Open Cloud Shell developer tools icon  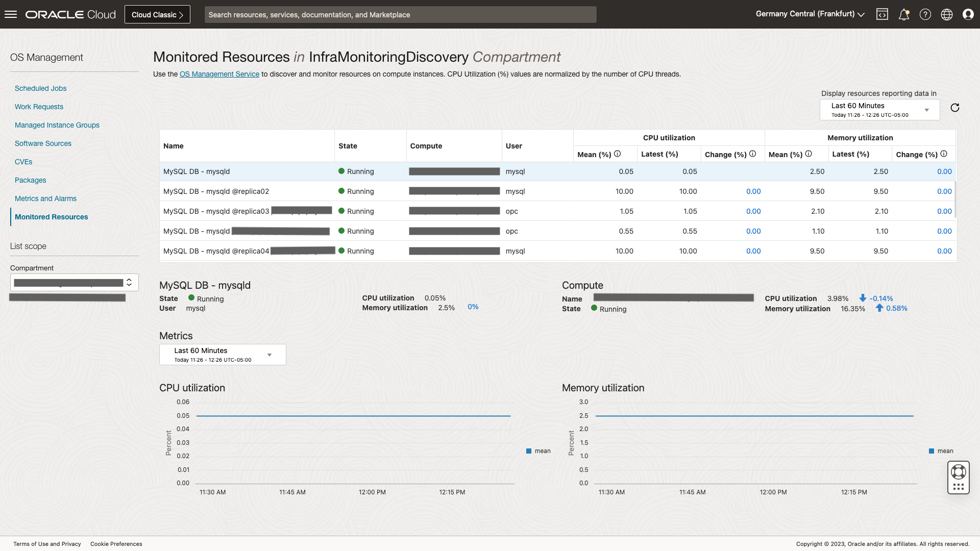(x=882, y=14)
